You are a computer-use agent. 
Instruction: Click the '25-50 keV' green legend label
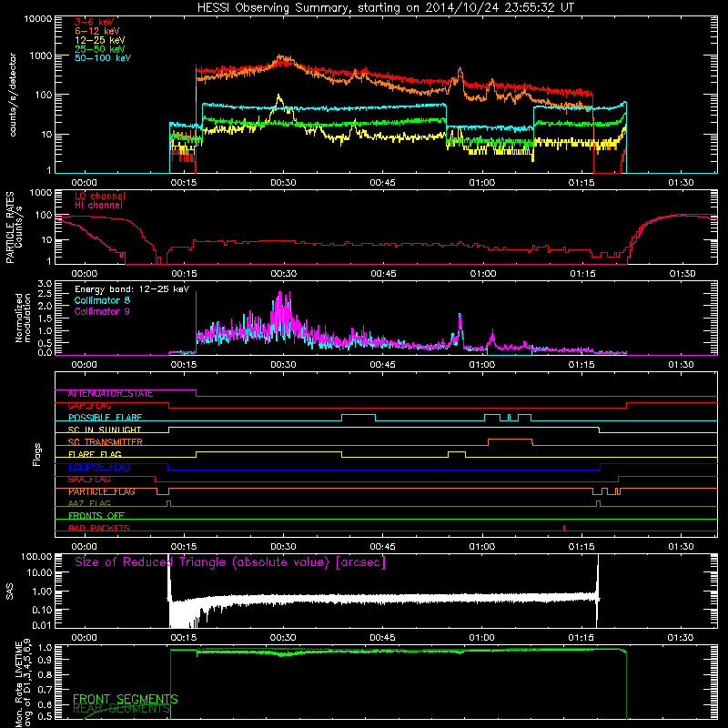point(100,49)
